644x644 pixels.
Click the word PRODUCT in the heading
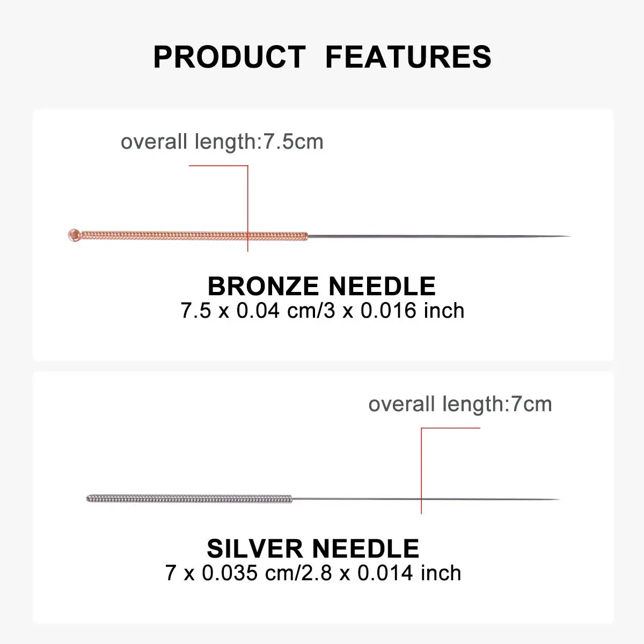click(229, 56)
